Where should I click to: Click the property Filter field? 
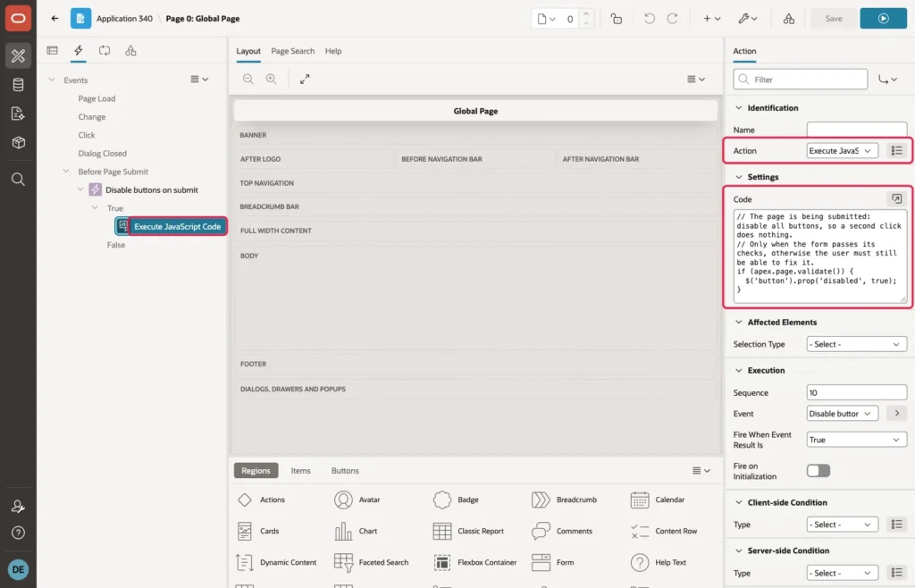tap(800, 80)
